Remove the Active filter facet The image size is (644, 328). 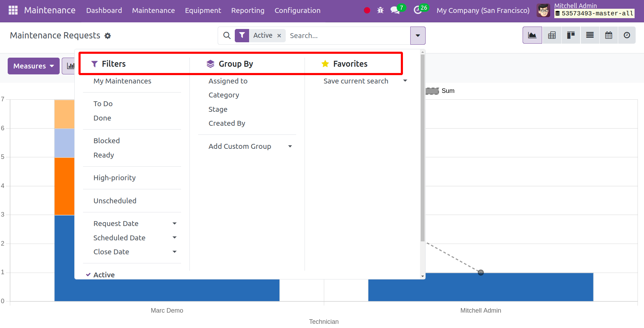279,36
